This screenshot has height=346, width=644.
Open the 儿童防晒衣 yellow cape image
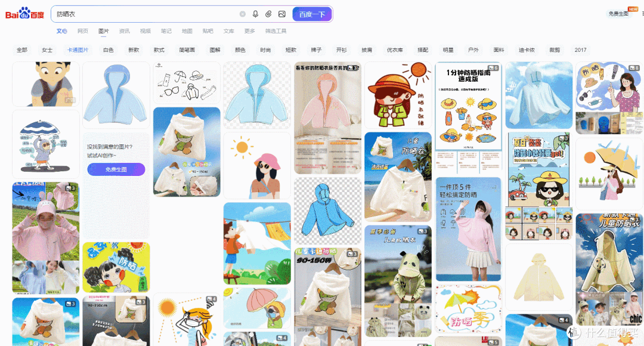coord(609,270)
